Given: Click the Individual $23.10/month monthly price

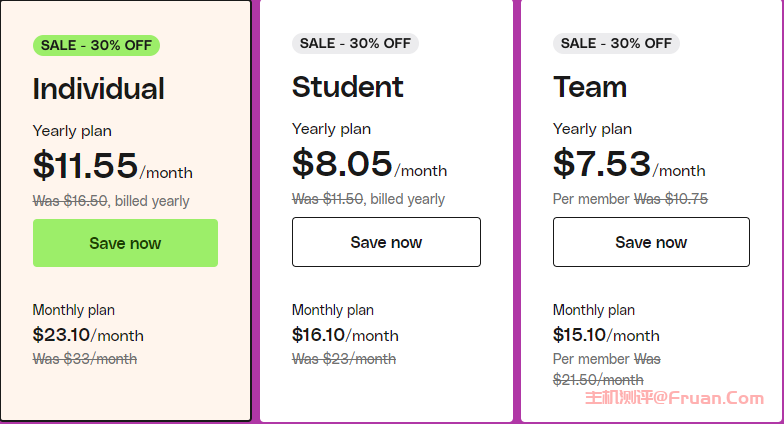Looking at the screenshot, I should coord(88,335).
